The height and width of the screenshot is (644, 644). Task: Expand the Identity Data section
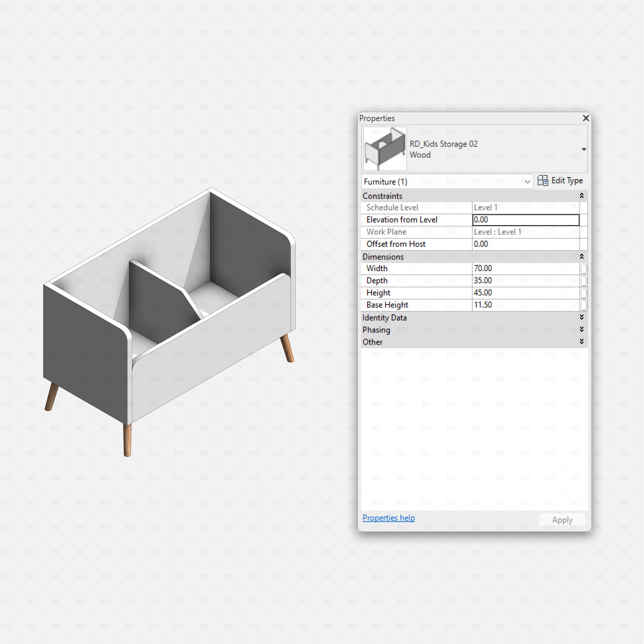click(582, 317)
